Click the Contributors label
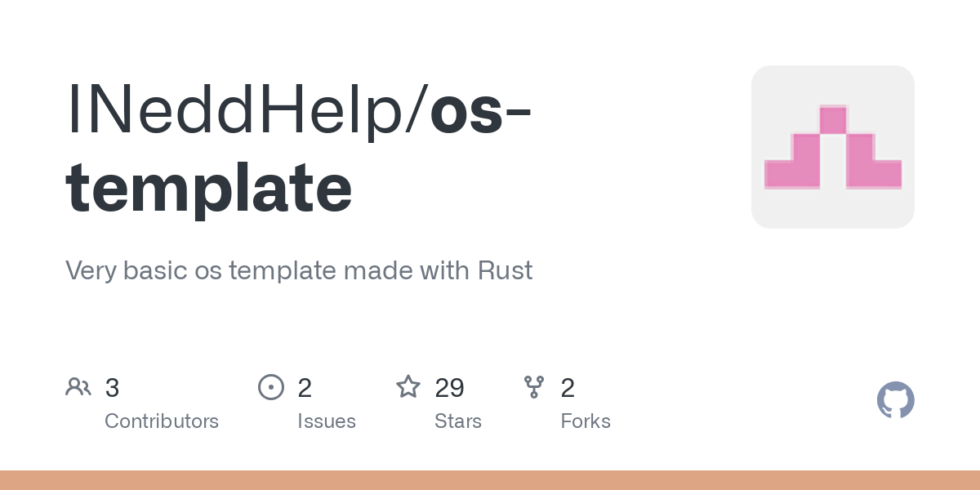This screenshot has width=980, height=490. 162,421
